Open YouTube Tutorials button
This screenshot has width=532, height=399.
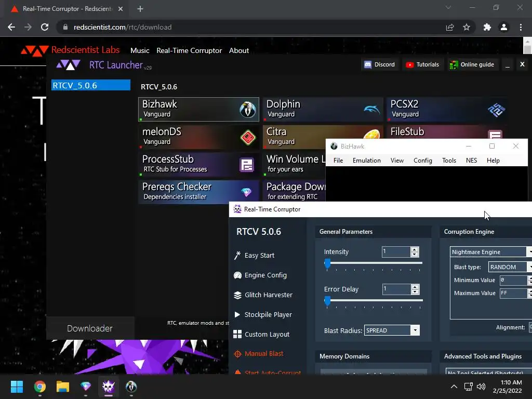tap(422, 64)
